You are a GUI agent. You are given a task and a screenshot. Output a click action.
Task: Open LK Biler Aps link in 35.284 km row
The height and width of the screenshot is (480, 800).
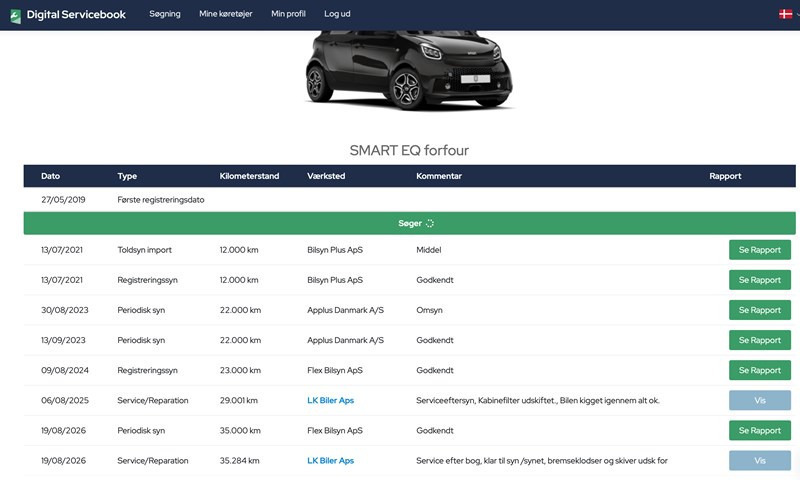330,461
